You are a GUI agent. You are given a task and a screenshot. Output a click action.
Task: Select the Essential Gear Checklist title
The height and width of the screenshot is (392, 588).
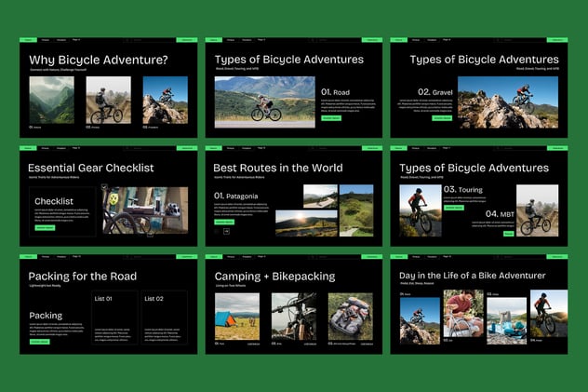coord(91,168)
